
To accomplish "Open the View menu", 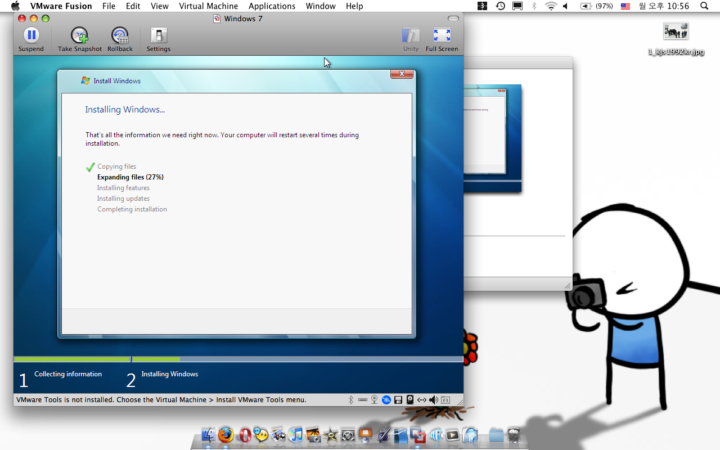I will [x=159, y=6].
